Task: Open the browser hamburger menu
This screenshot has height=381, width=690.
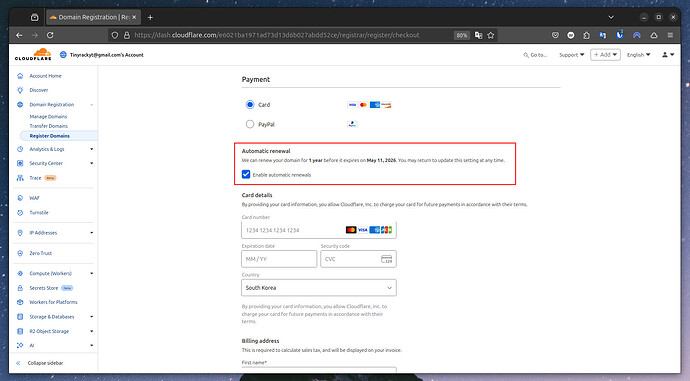Action: [670, 35]
